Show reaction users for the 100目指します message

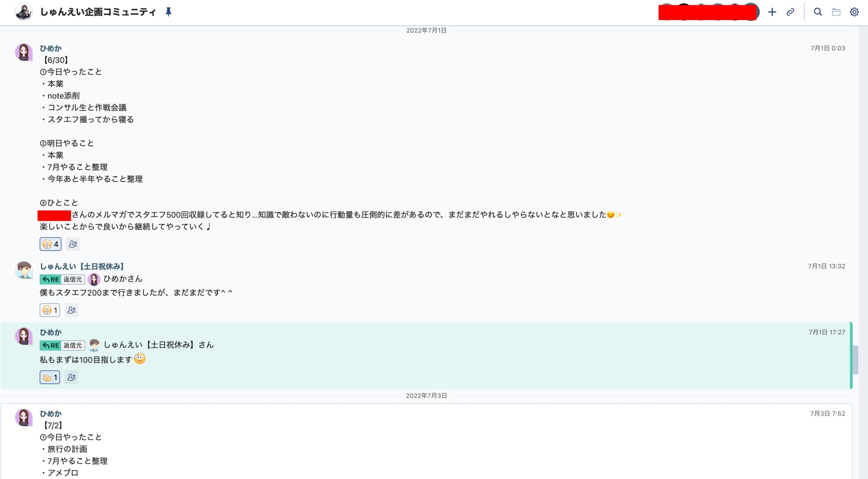[x=71, y=377]
